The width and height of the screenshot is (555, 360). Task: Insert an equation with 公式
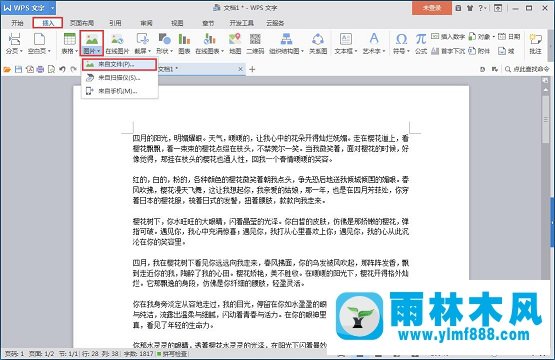421,44
